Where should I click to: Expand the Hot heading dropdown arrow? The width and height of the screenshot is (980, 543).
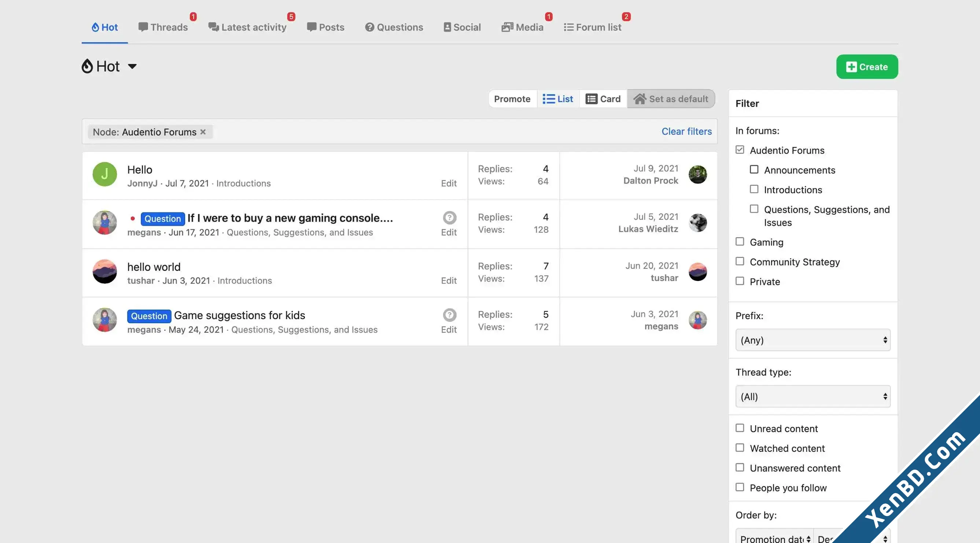click(132, 67)
